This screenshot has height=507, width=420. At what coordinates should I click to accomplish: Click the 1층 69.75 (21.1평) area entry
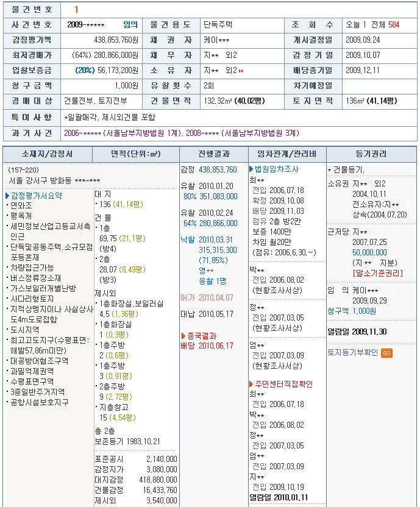(x=121, y=233)
